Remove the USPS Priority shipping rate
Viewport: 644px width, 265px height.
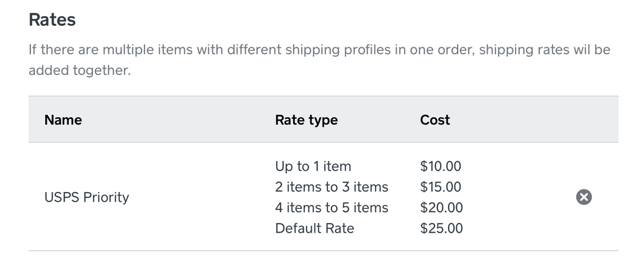pyautogui.click(x=583, y=197)
